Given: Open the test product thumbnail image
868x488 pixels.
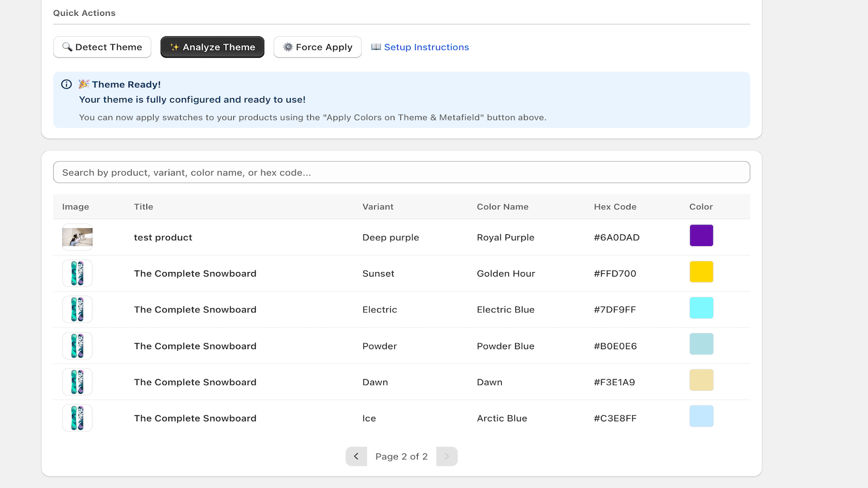Looking at the screenshot, I should (x=77, y=237).
